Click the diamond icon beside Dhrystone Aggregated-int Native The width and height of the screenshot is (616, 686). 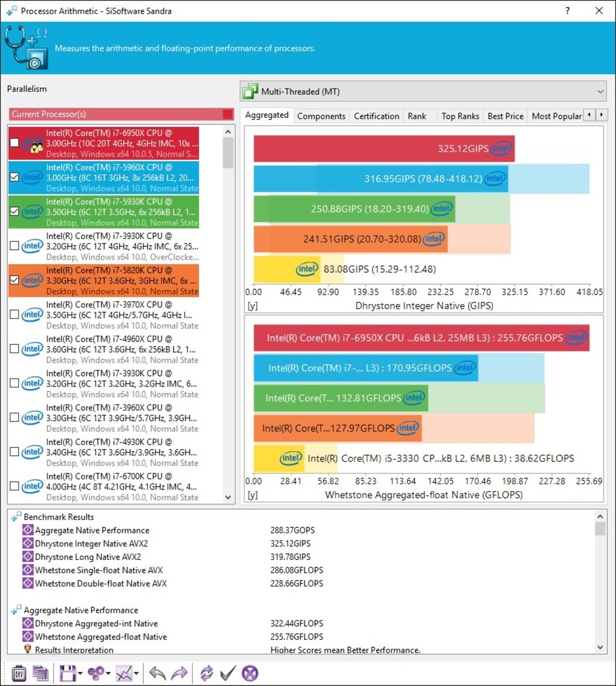[28, 623]
